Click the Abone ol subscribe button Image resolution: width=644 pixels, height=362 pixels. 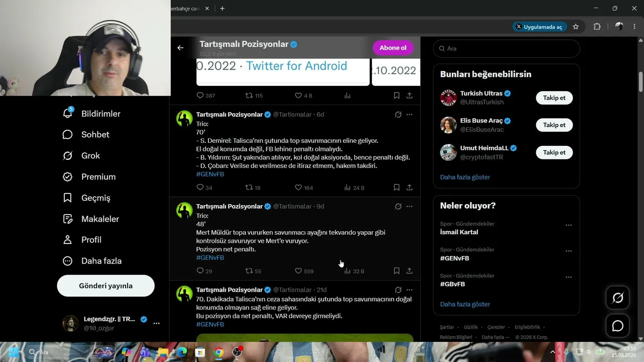[393, 48]
